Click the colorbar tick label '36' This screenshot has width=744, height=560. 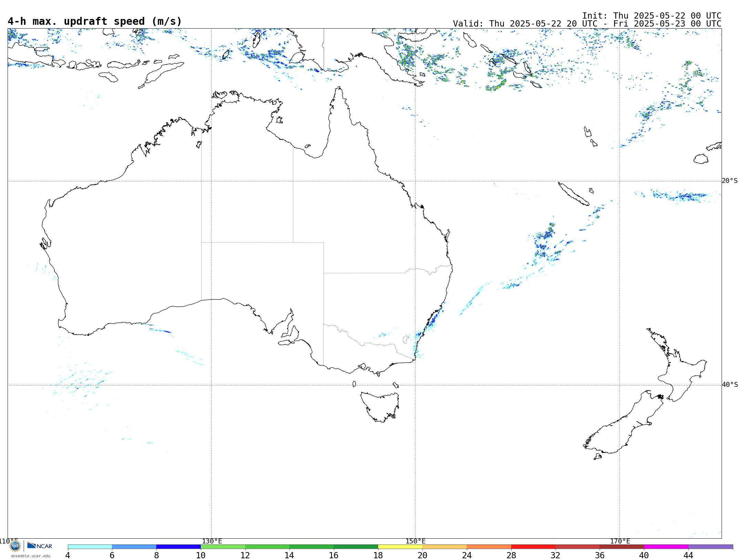tap(600, 555)
